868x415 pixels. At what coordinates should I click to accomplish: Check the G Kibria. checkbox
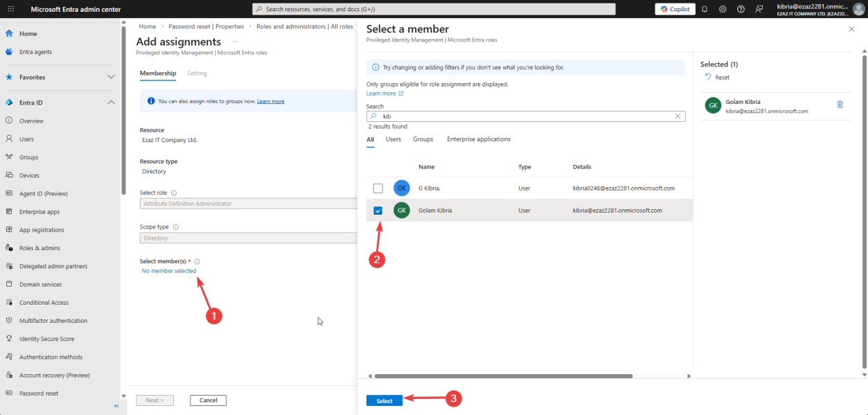point(378,188)
